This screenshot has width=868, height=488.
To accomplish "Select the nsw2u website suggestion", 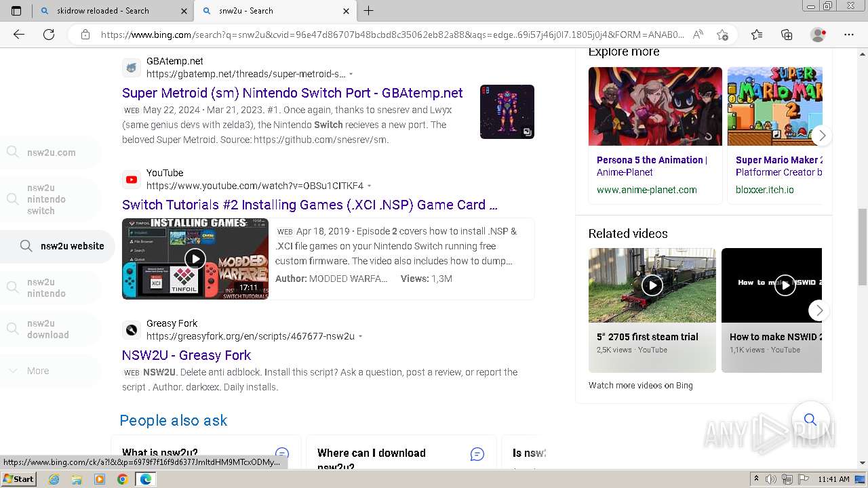I will [x=58, y=246].
